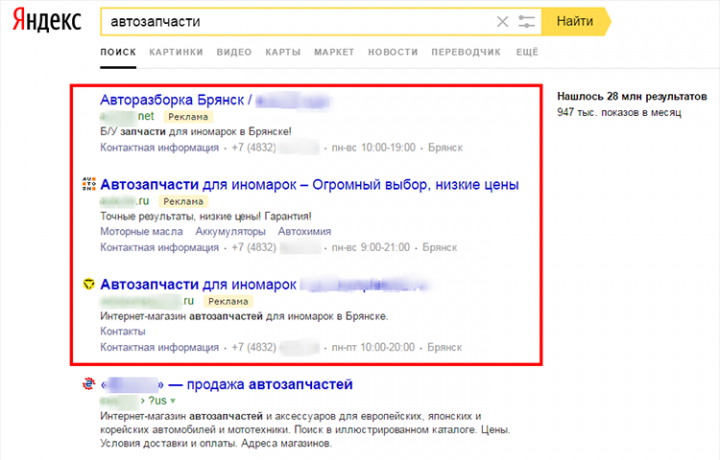
Task: Open Контактная информация with hours 9:00-21:00
Action: (159, 247)
